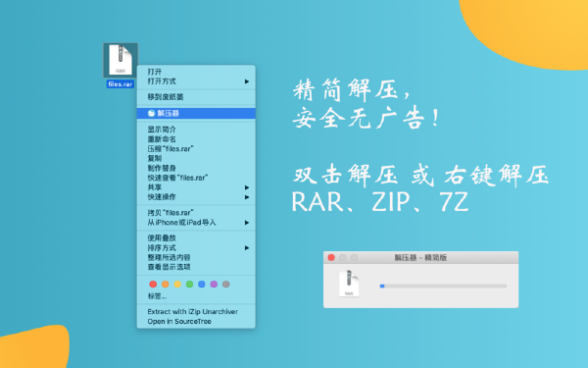Apply the red tag color
The width and height of the screenshot is (588, 368).
[153, 285]
